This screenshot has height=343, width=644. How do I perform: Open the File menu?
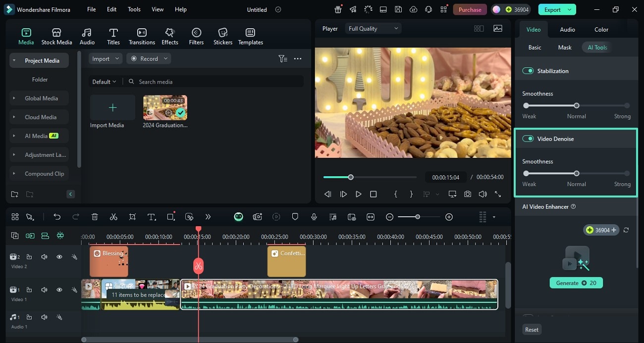click(92, 9)
